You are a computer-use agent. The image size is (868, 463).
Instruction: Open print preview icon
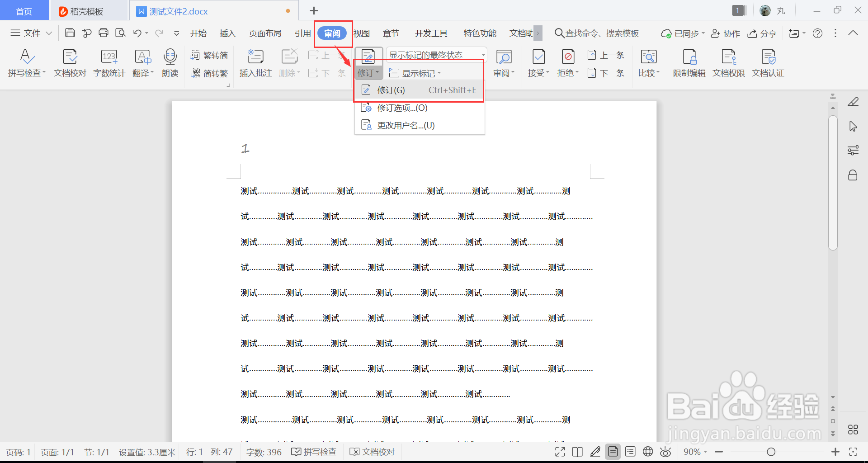(x=120, y=33)
